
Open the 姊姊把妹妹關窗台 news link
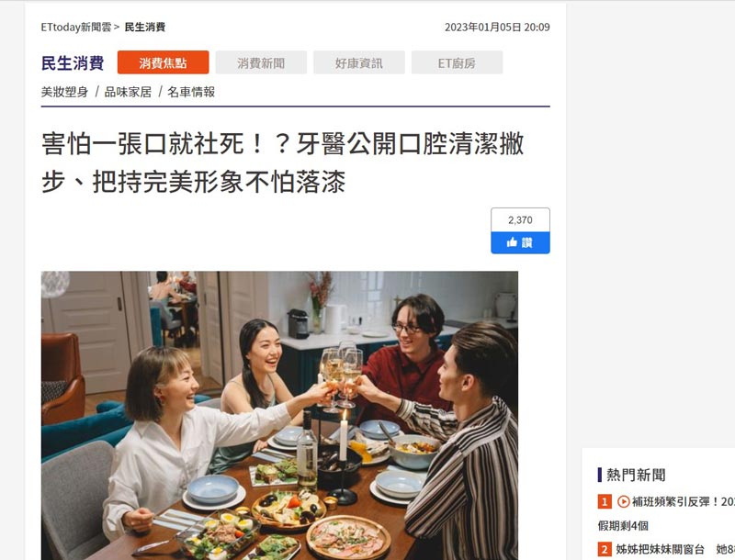(x=675, y=549)
